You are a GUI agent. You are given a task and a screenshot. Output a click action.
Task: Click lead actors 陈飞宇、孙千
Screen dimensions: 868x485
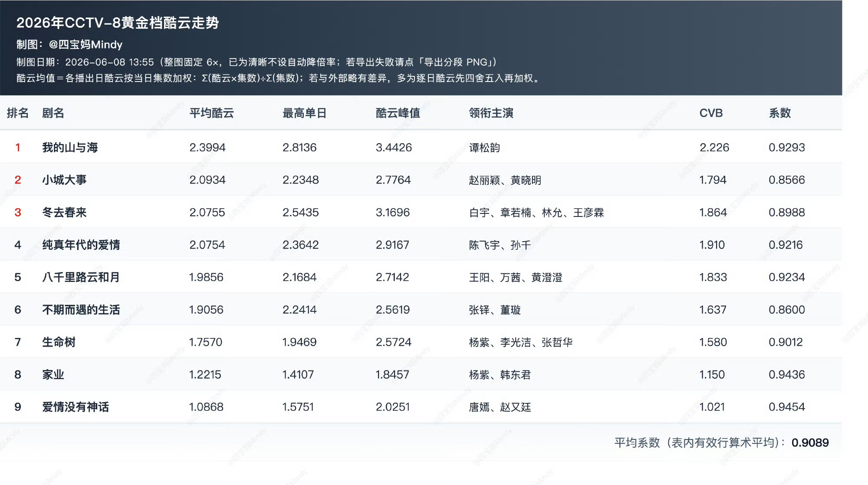500,246
